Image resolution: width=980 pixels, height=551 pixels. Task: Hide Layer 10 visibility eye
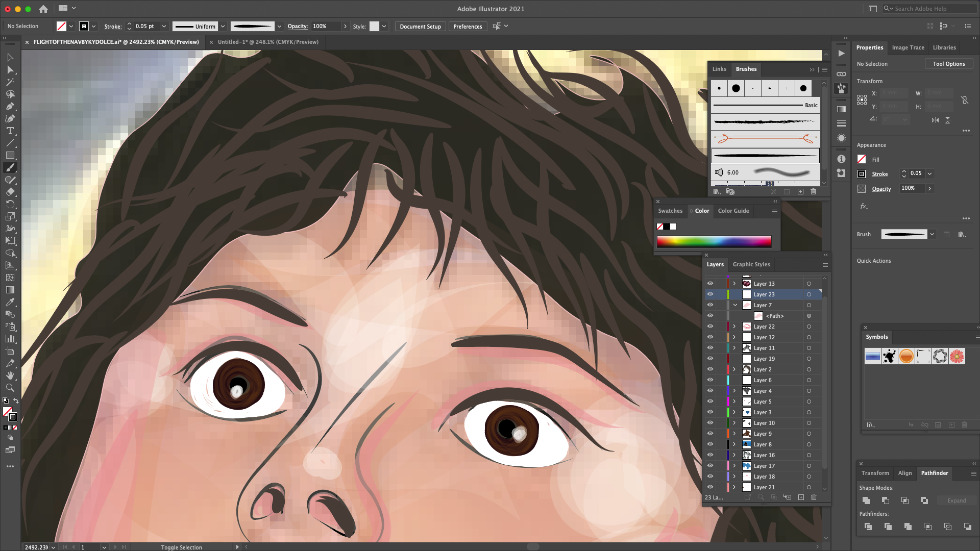tap(710, 423)
